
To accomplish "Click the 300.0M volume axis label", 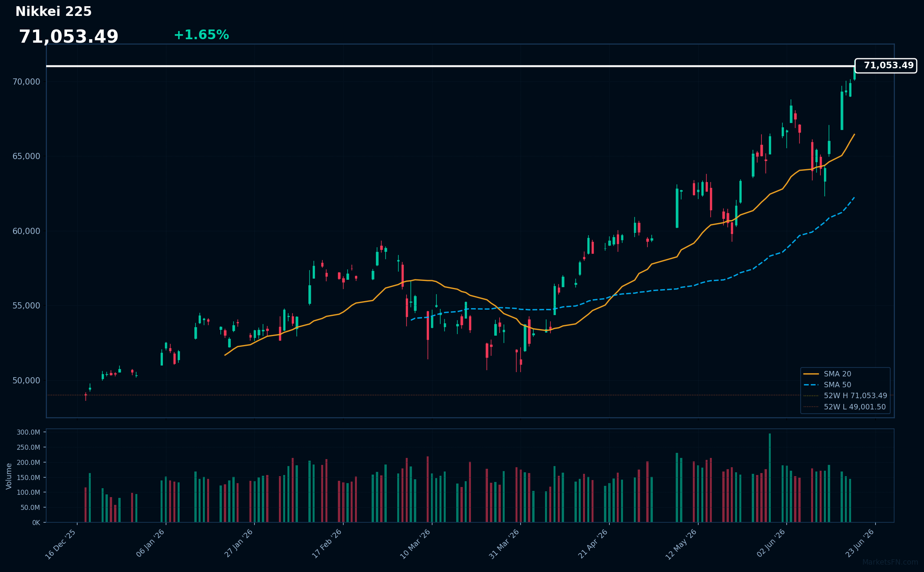I will (x=28, y=432).
